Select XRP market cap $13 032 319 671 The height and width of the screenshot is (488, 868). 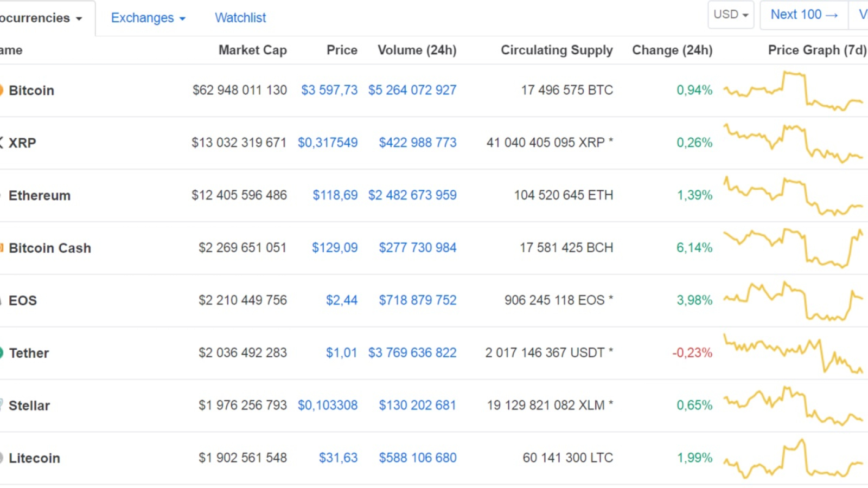[x=239, y=143]
